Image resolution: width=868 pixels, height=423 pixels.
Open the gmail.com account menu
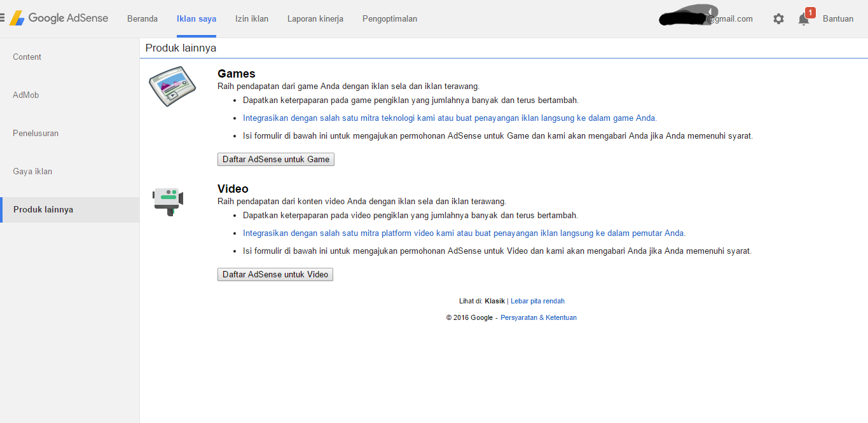706,19
